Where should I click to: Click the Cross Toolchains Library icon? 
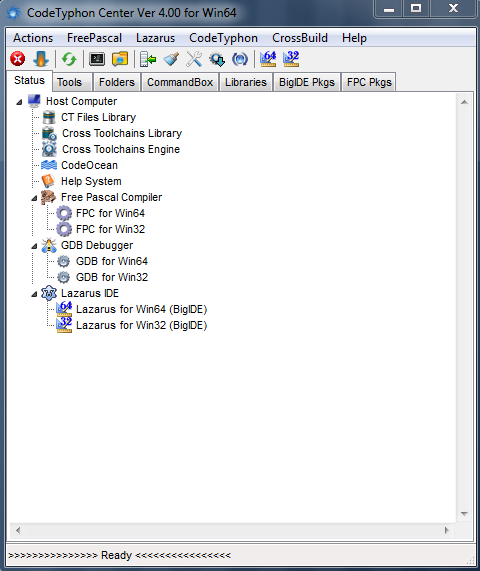tap(49, 133)
